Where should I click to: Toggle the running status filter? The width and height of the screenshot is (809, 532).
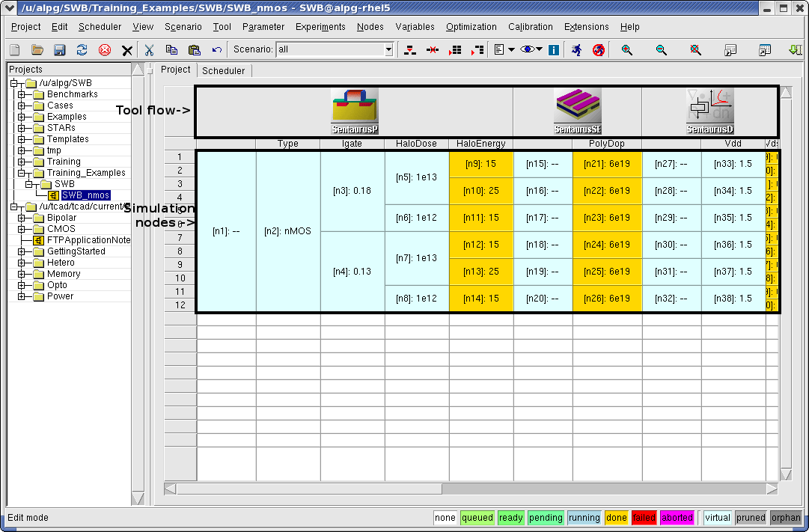point(584,517)
